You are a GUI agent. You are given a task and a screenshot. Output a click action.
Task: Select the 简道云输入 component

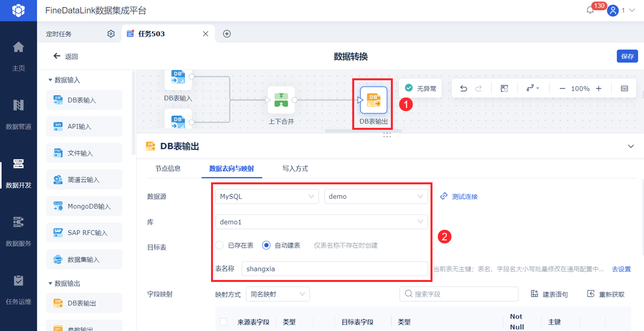pos(84,179)
